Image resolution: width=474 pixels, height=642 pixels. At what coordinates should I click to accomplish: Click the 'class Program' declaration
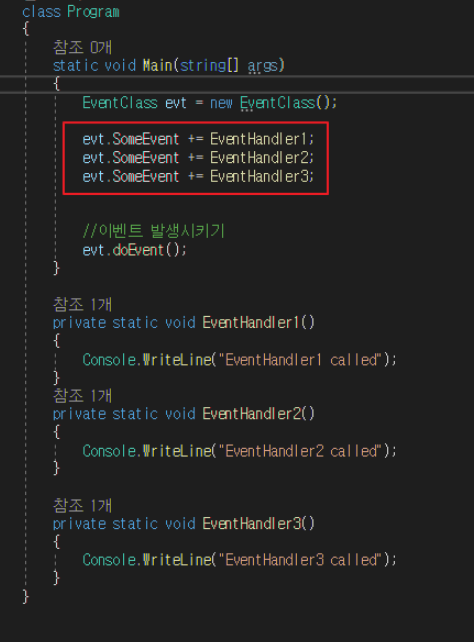coord(71,11)
